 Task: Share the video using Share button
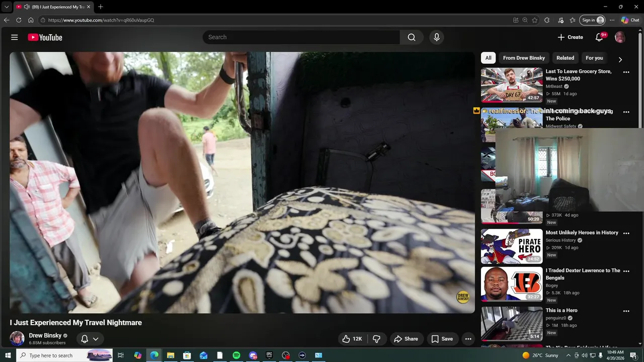pos(406,339)
